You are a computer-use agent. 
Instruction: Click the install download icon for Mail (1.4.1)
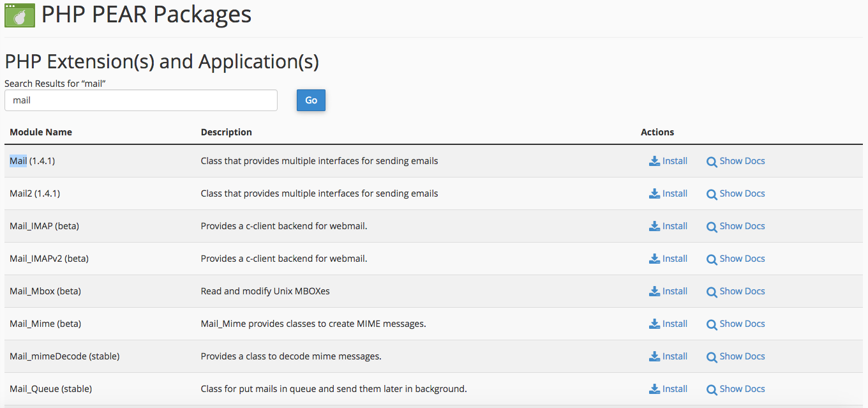pos(654,161)
